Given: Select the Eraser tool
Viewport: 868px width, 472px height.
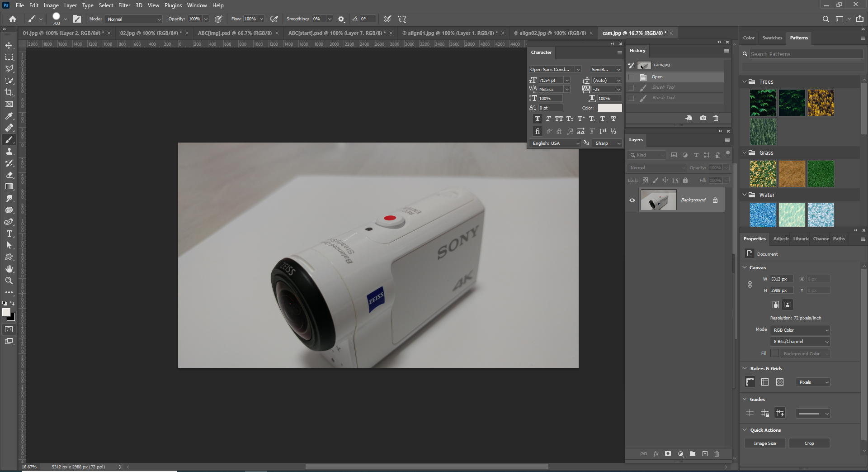Looking at the screenshot, I should [x=9, y=175].
